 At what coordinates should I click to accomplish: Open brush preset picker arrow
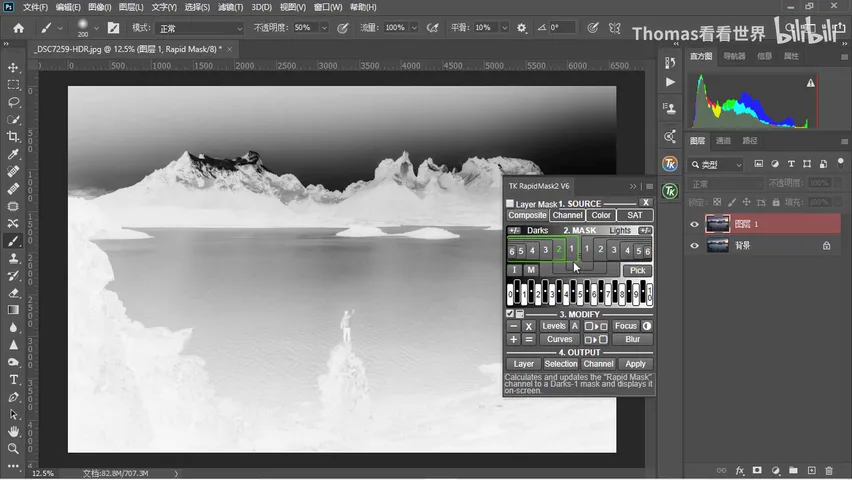coord(96,28)
